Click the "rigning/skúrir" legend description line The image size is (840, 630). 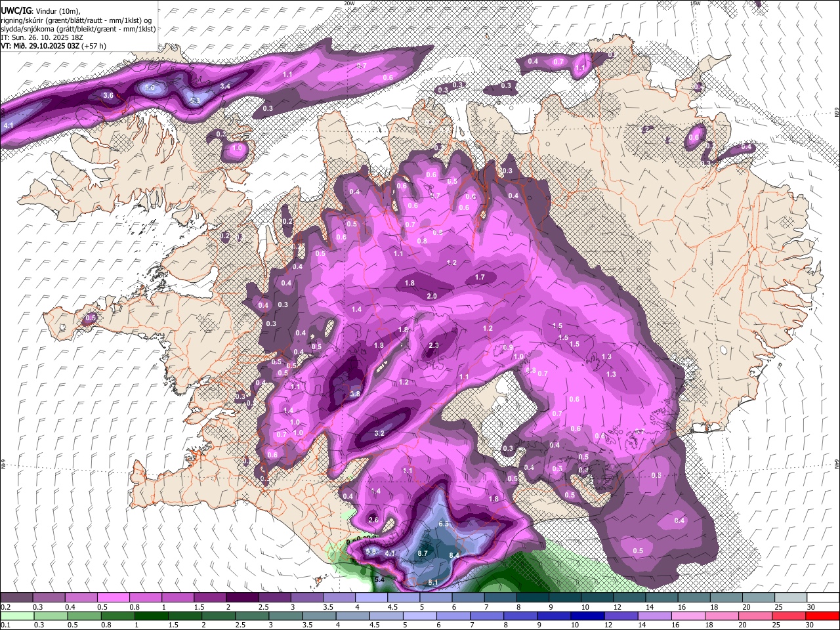[x=76, y=20]
